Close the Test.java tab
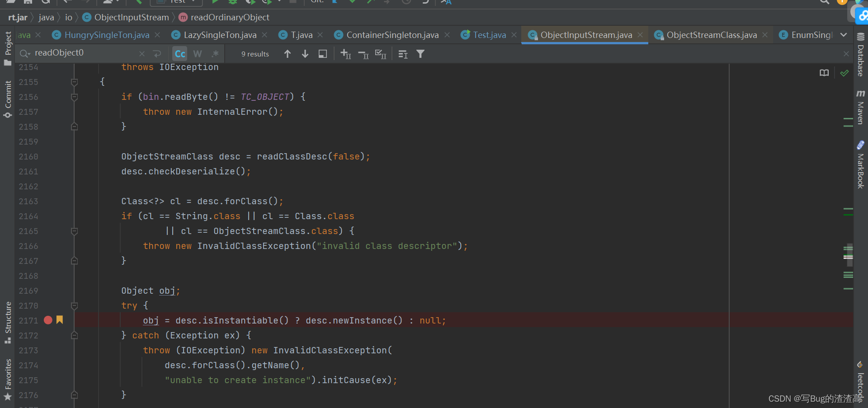 pos(514,35)
